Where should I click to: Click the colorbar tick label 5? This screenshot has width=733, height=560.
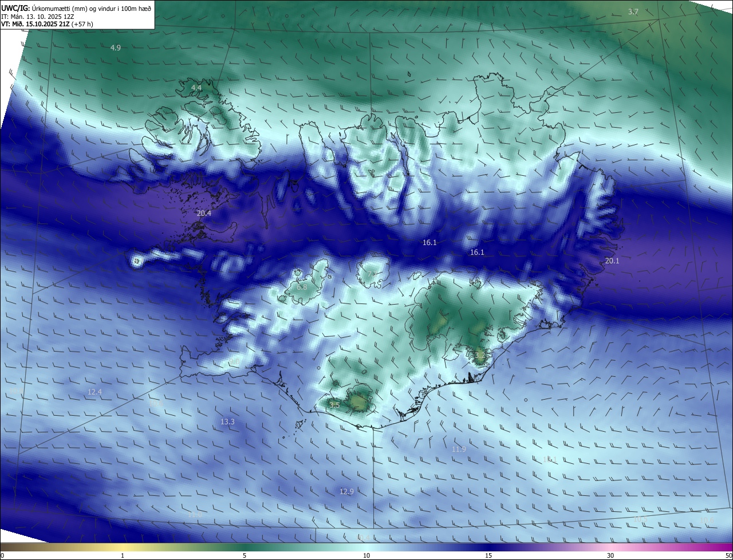click(x=245, y=555)
